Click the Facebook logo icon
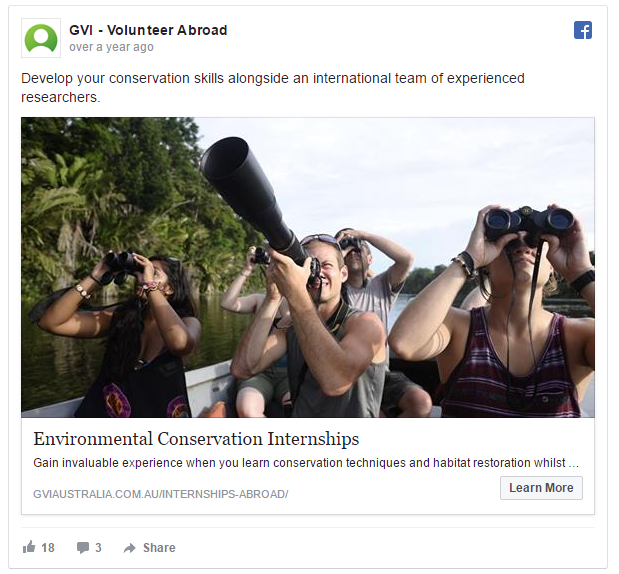This screenshot has height=574, width=619. coord(583,30)
